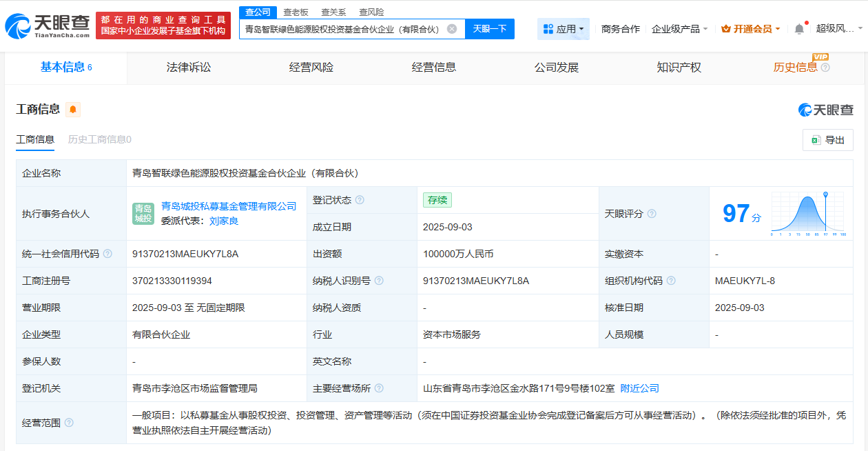Click the TianYanCha logo in header
The image size is (868, 451).
point(47,26)
